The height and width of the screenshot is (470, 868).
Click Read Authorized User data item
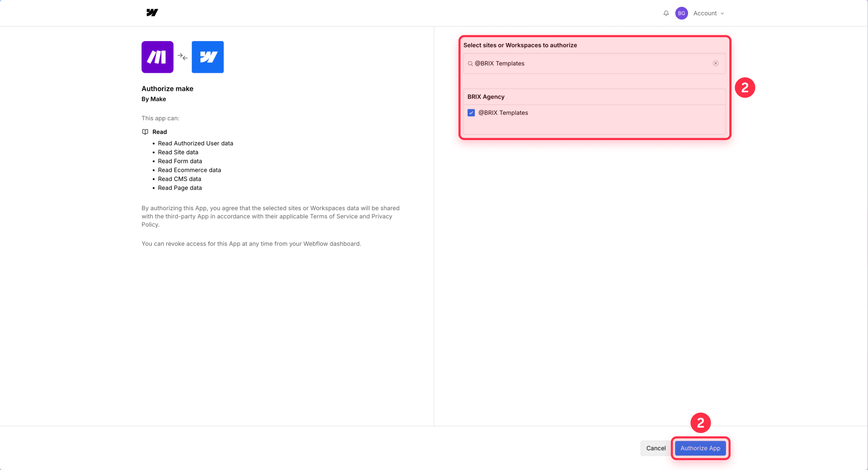click(x=195, y=143)
